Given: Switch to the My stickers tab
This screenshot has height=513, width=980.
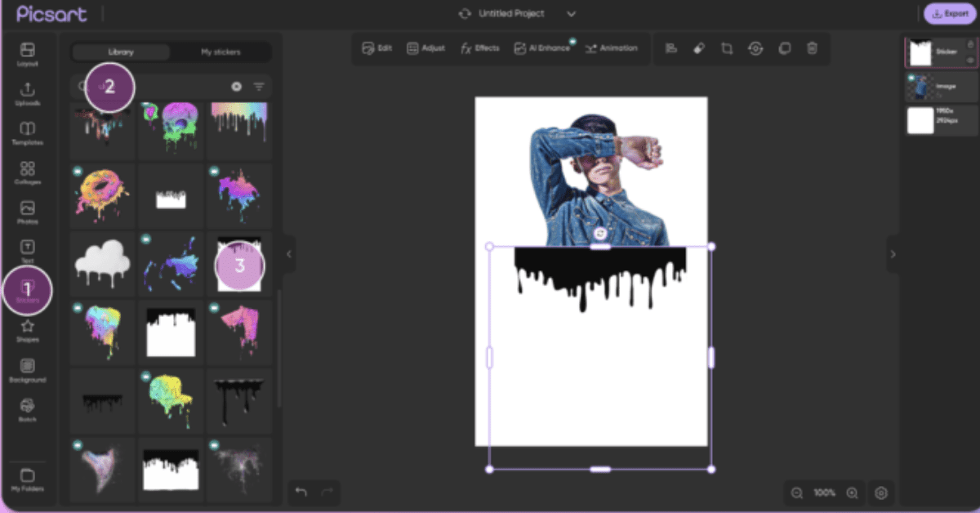Looking at the screenshot, I should pos(220,52).
